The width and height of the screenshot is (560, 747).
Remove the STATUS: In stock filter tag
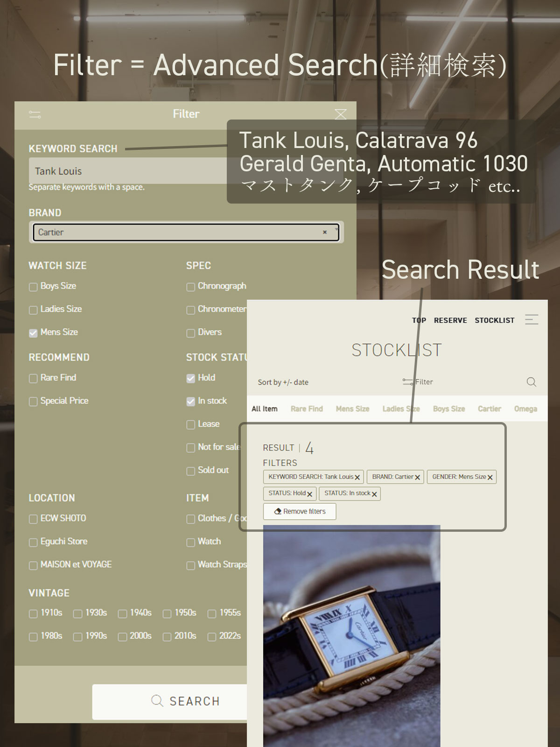(374, 494)
